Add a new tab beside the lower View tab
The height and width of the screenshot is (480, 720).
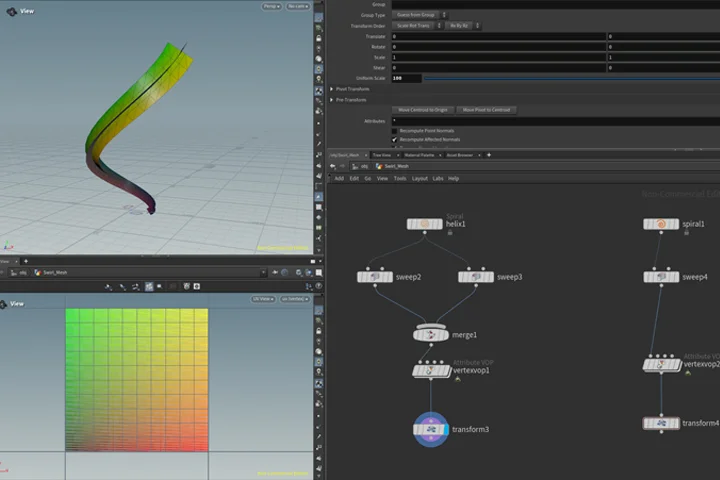(26, 261)
